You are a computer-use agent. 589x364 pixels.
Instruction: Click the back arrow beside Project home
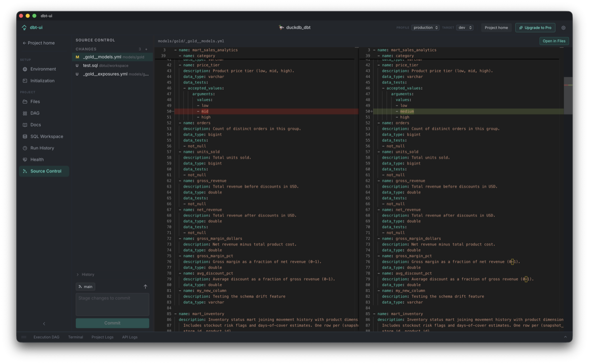25,43
